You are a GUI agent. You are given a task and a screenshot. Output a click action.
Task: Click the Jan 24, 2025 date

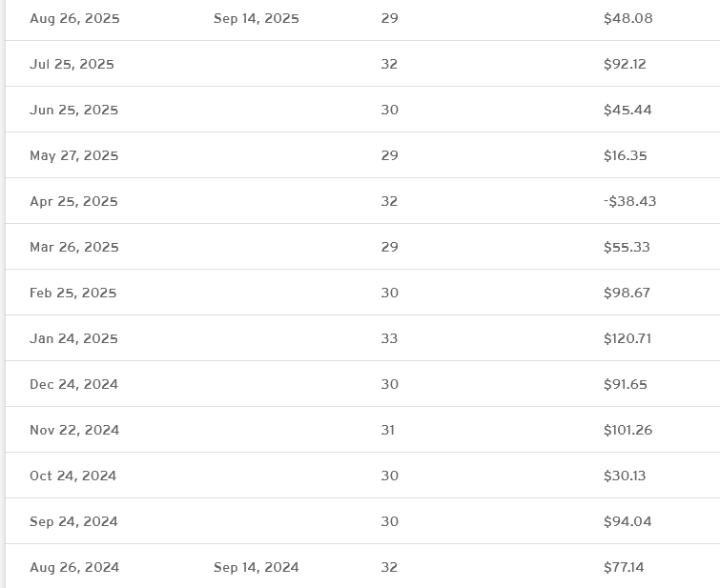(73, 338)
